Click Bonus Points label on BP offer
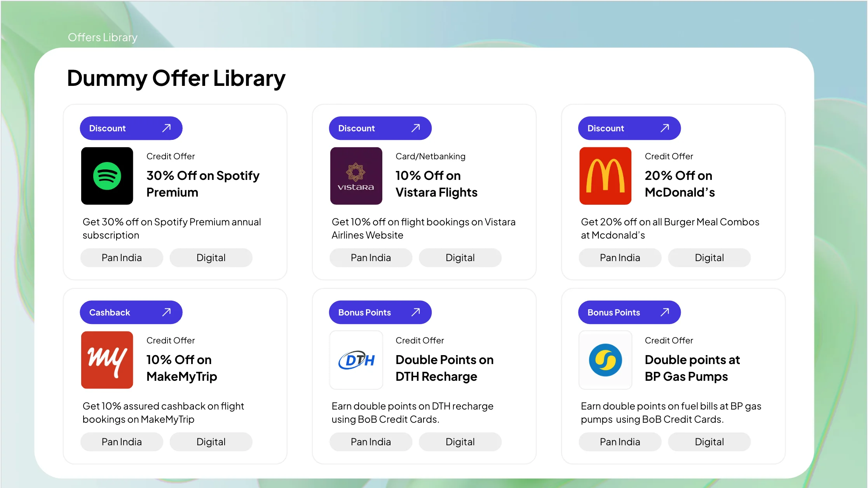Screen dimensions: 868x488 [614, 312]
